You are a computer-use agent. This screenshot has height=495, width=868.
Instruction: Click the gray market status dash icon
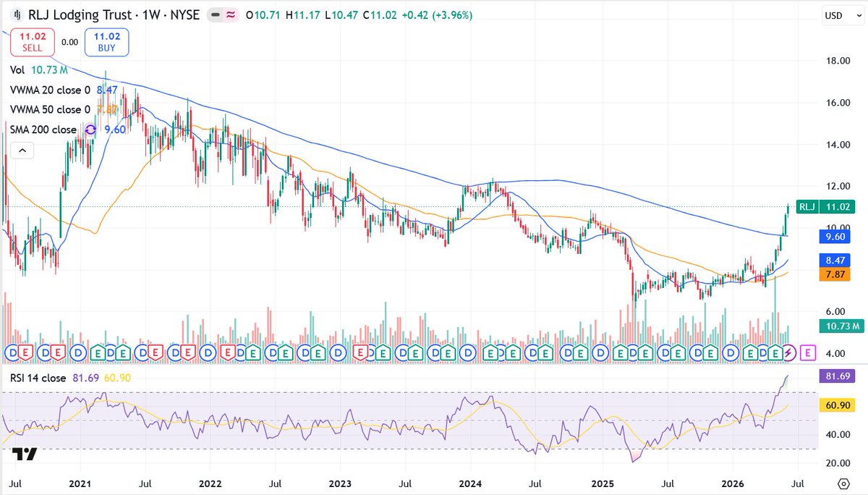click(215, 14)
